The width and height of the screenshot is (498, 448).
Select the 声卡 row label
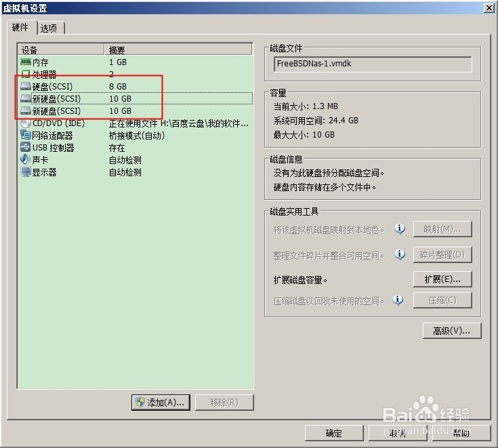(x=41, y=160)
